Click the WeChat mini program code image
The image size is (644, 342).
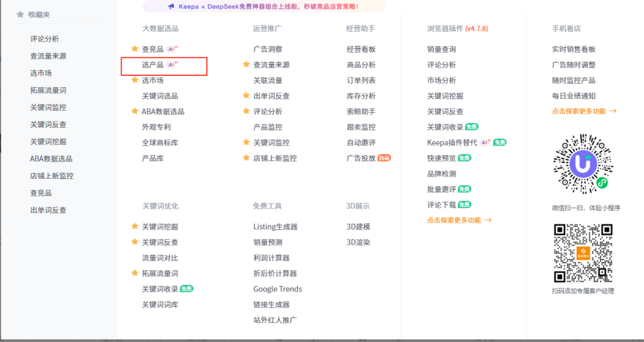click(x=583, y=164)
